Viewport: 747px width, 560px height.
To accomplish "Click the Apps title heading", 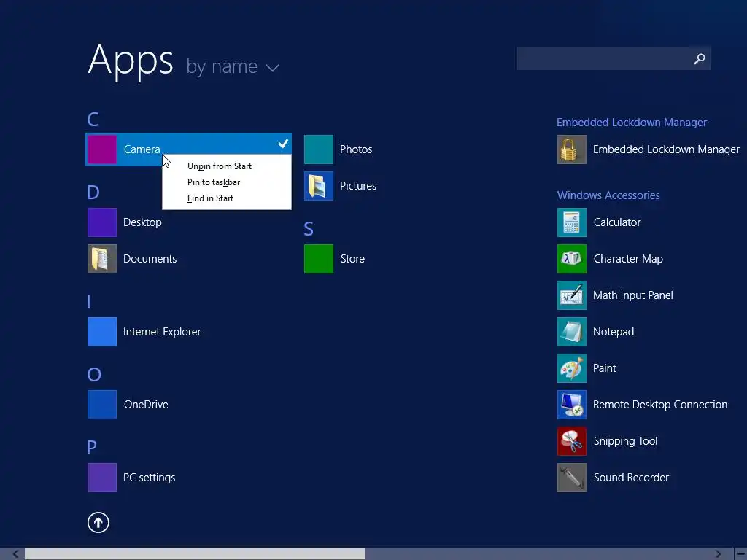I will click(x=131, y=61).
